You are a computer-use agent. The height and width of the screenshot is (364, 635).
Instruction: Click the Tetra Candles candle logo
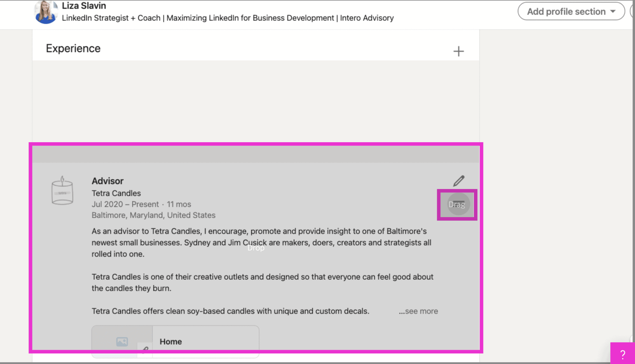pos(62,191)
